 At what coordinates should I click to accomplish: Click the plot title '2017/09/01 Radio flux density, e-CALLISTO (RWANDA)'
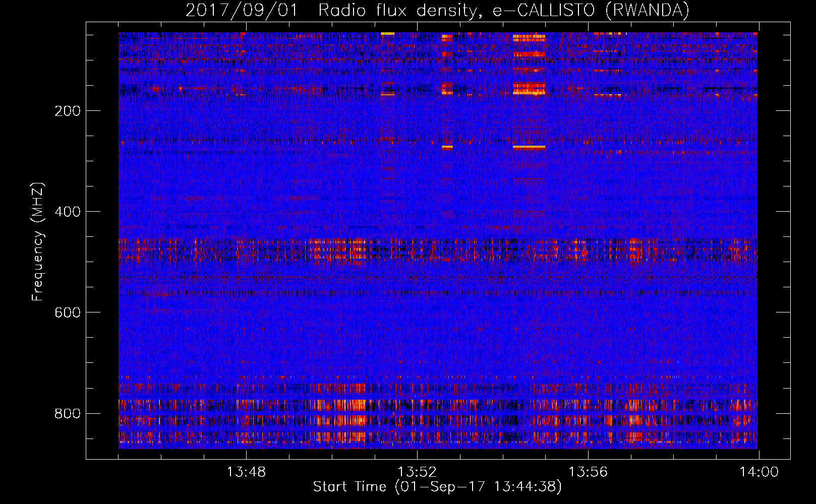[x=437, y=10]
